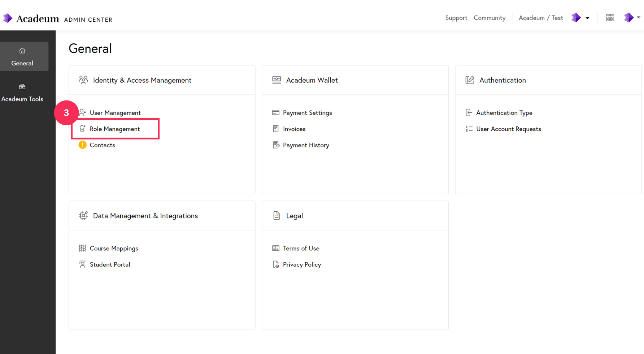This screenshot has width=644, height=354.
Task: Open Student Portal
Action: (110, 264)
